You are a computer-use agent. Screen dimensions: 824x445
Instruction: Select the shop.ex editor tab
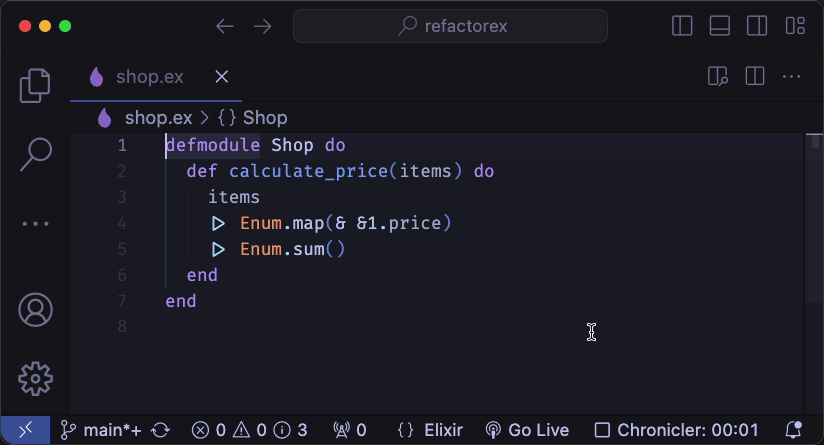click(149, 77)
